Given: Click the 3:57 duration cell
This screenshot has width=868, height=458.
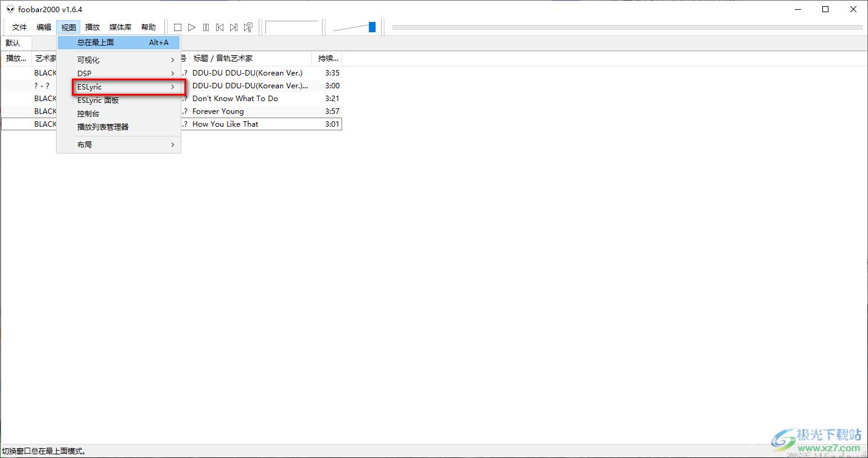Looking at the screenshot, I should point(332,111).
